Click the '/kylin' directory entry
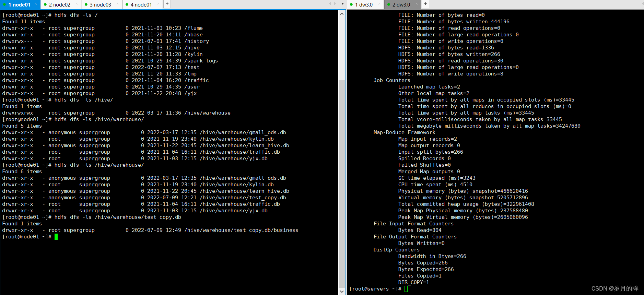 tap(194, 54)
